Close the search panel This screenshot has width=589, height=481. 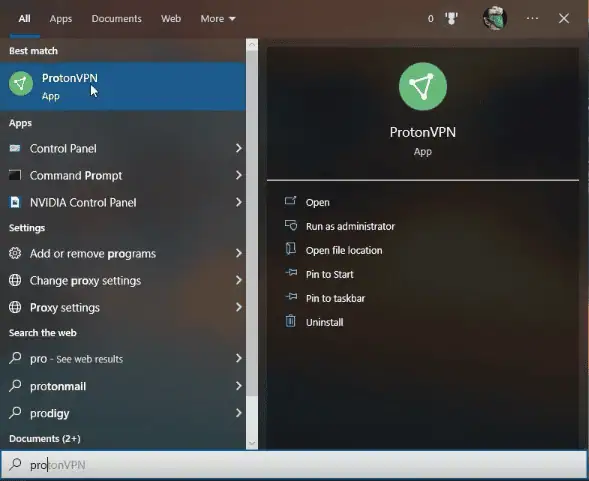563,18
